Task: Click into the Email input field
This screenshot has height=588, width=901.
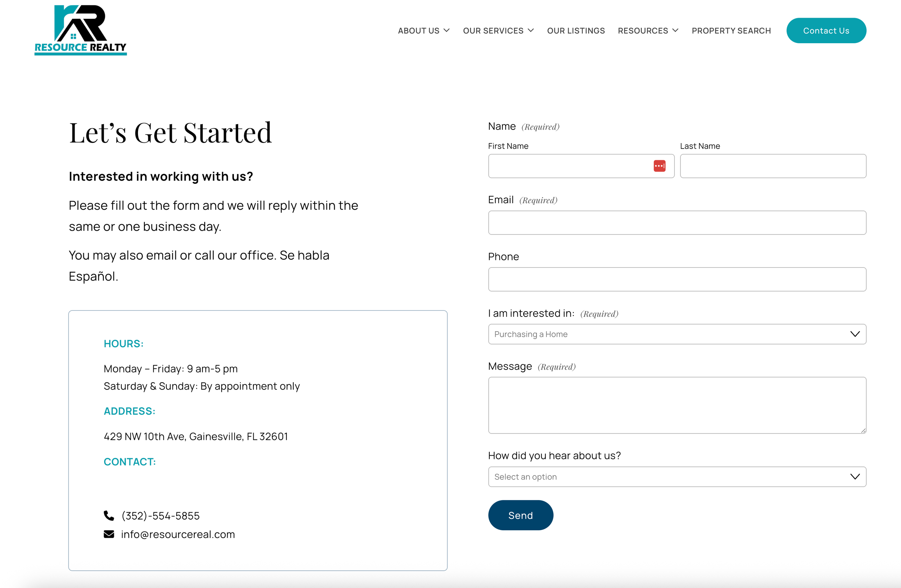Action: tap(677, 223)
